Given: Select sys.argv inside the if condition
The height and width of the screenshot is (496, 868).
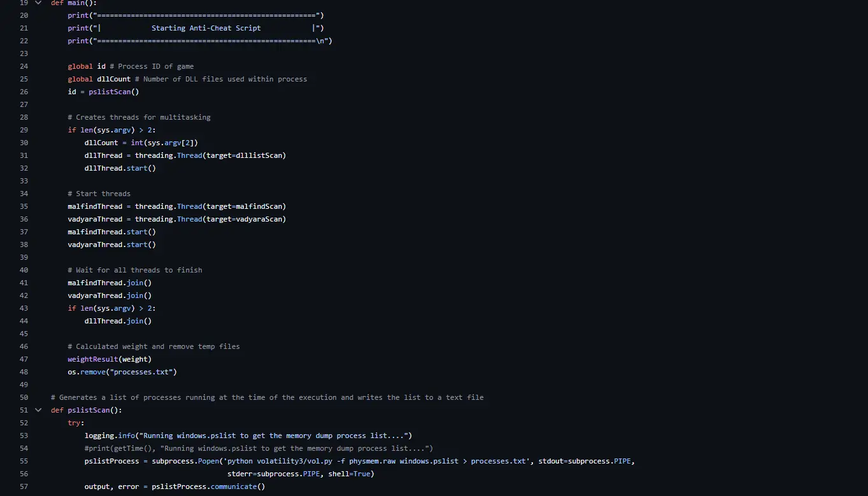Looking at the screenshot, I should coord(113,130).
